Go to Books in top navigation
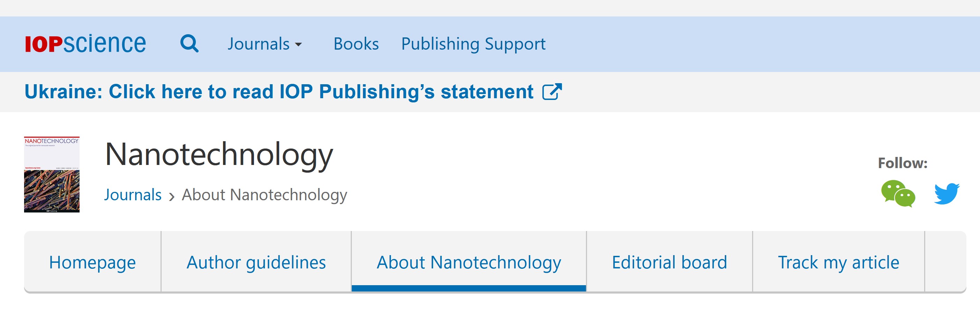Image resolution: width=980 pixels, height=310 pixels. pyautogui.click(x=356, y=44)
